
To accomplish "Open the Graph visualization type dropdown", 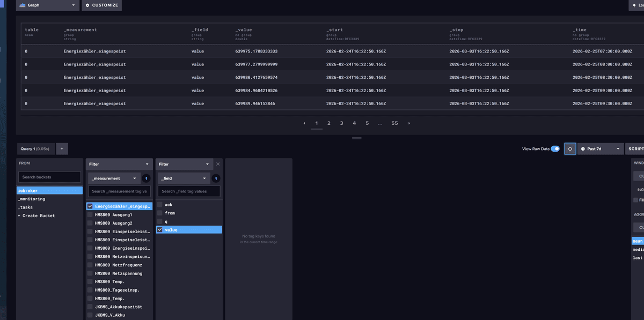I will [47, 5].
